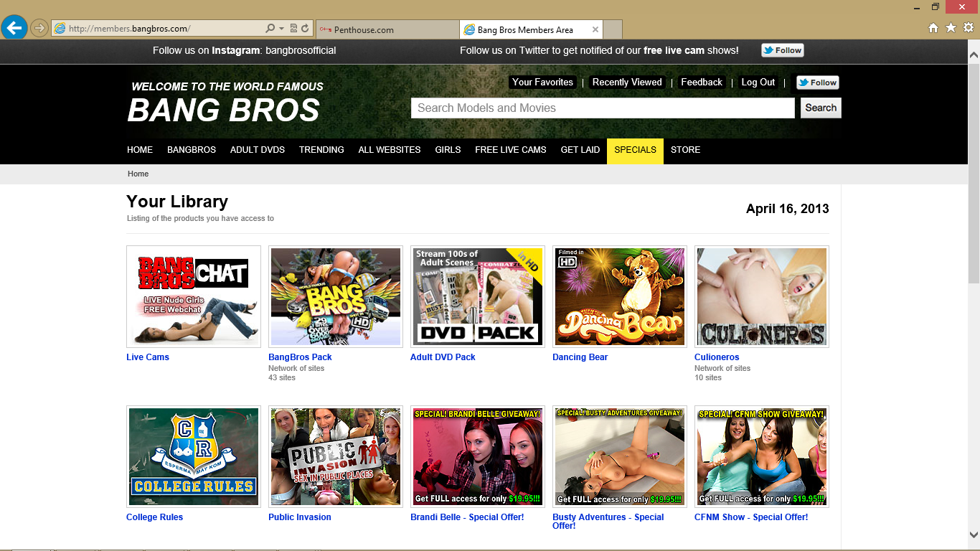Click the Public Invasion title link

pyautogui.click(x=300, y=517)
